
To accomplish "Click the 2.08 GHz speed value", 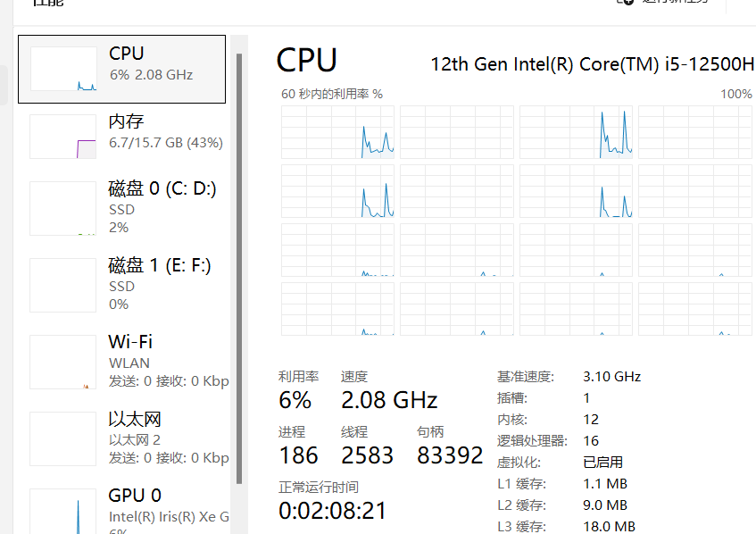I will click(x=389, y=400).
